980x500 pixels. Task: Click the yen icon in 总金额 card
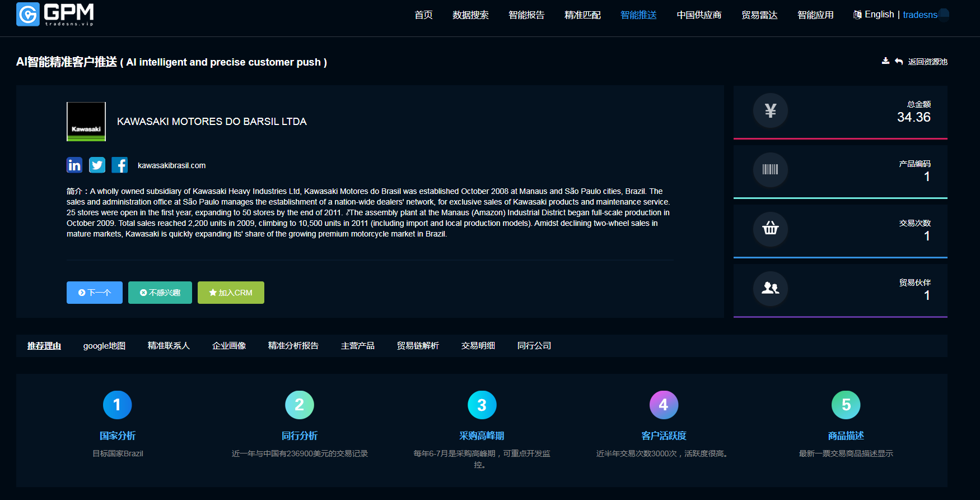(x=771, y=110)
